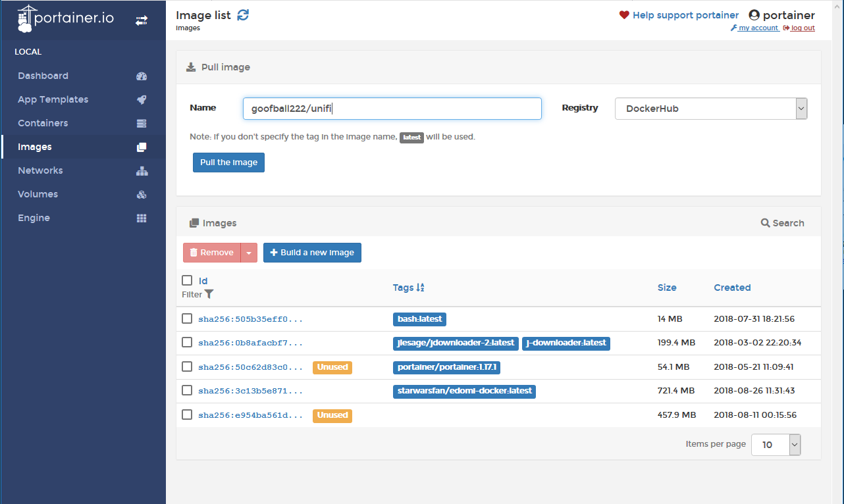Image resolution: width=844 pixels, height=504 pixels.
Task: Open the DockerHub registry dropdown
Action: (x=711, y=109)
